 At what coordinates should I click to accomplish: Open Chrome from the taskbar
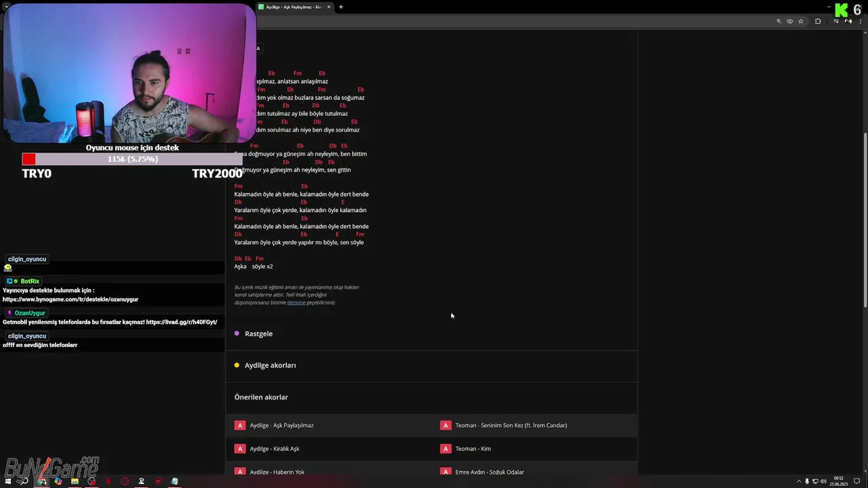42,481
